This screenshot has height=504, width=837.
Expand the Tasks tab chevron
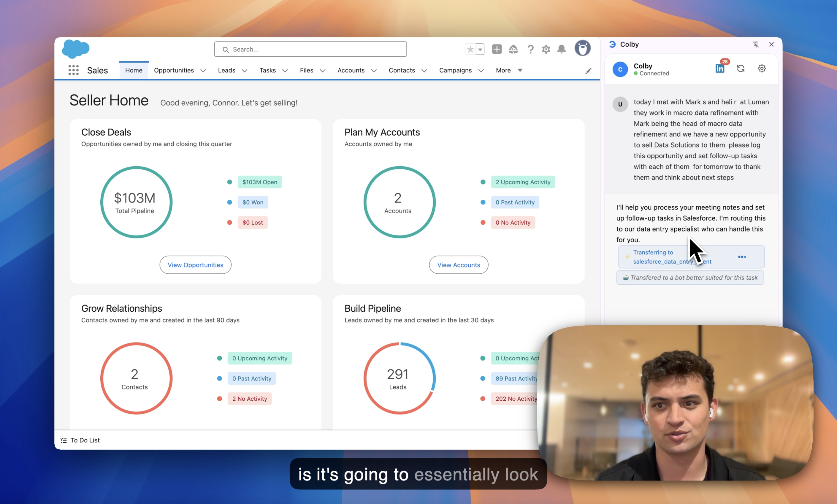tap(285, 71)
